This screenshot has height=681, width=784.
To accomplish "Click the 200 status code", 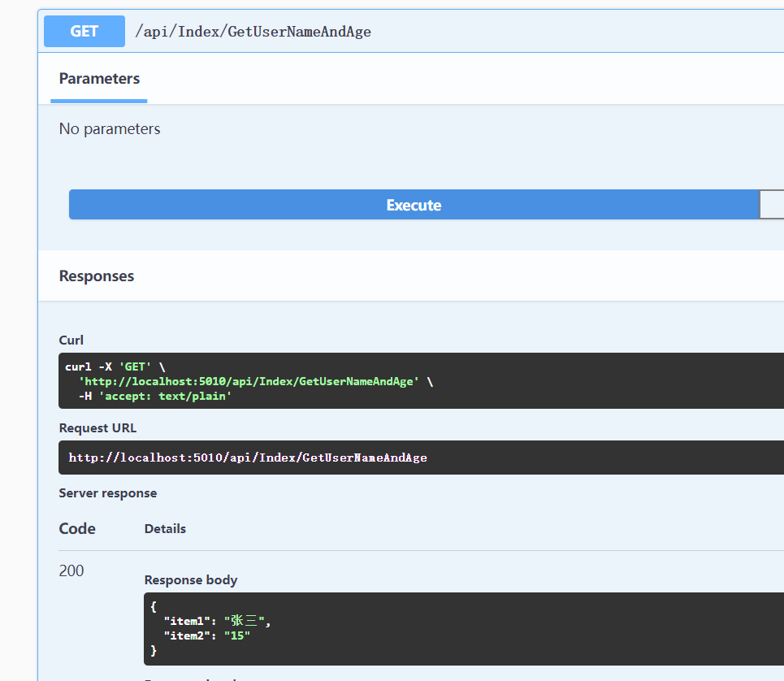I will click(71, 570).
